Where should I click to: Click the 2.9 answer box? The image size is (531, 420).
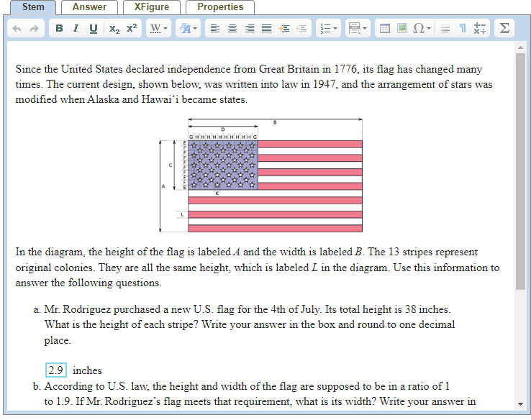56,370
